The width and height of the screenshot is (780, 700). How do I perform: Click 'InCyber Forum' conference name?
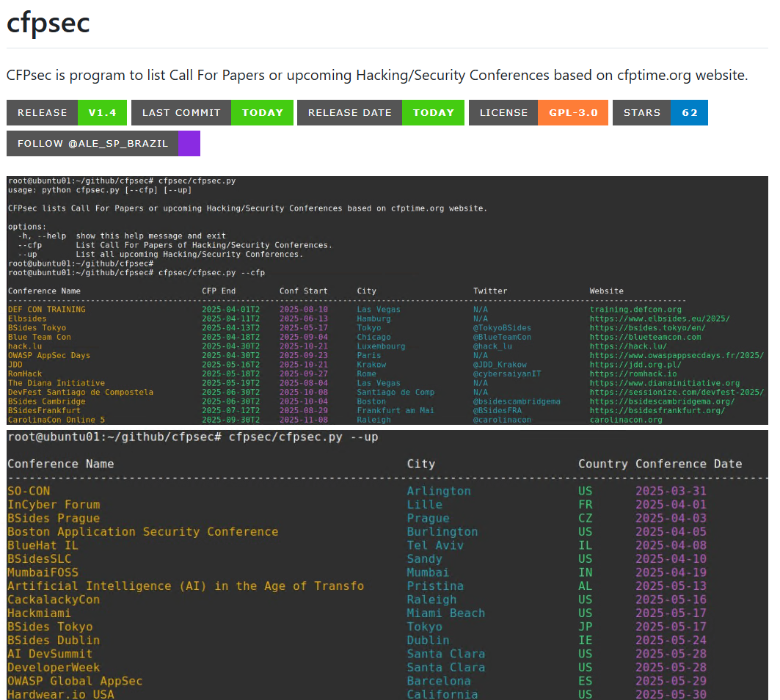point(54,505)
